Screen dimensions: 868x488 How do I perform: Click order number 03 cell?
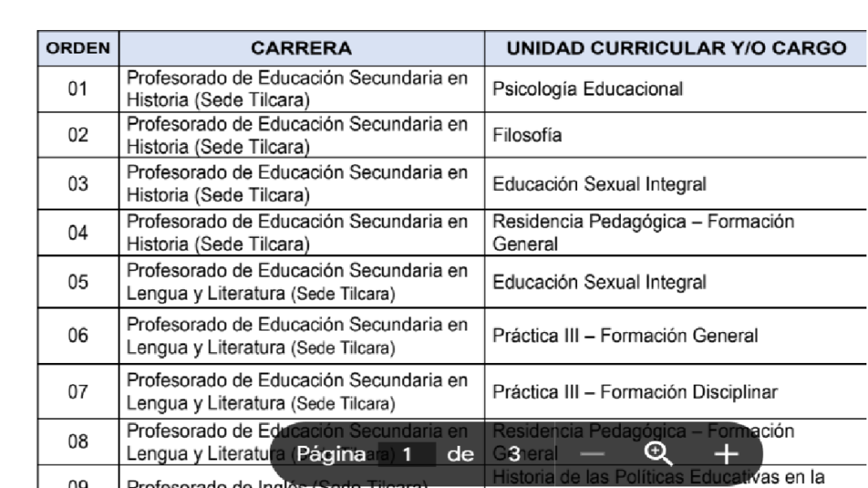click(78, 184)
